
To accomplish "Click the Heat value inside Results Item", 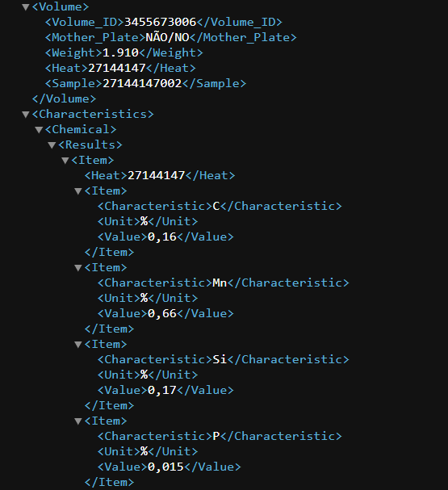I will (x=157, y=175).
